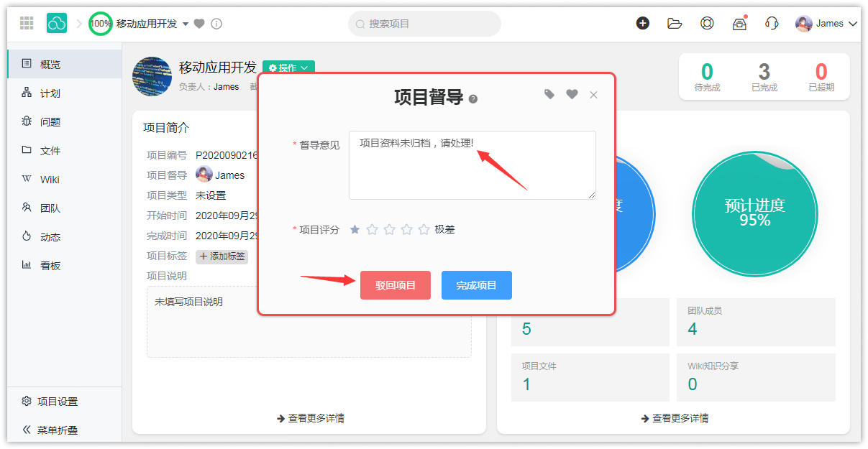Open the folder icon in top bar
868x449 pixels.
[675, 23]
